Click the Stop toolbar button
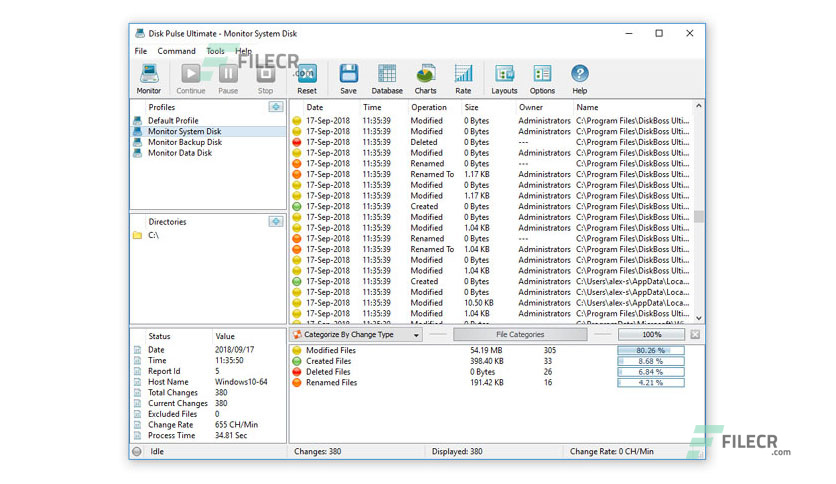The width and height of the screenshot is (836, 484). coord(265,78)
